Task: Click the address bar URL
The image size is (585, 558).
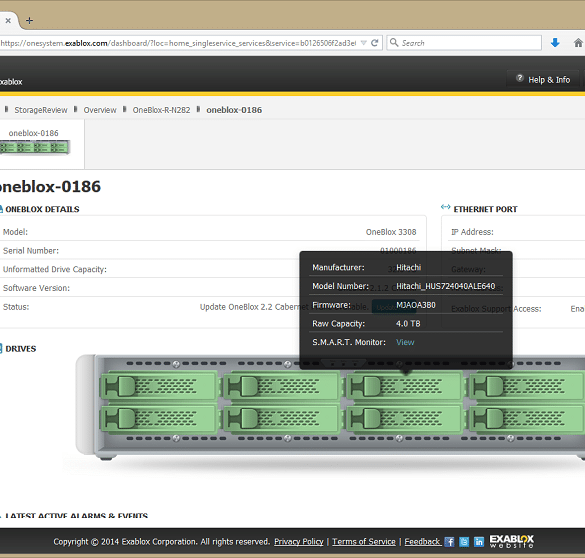Action: 178,43
